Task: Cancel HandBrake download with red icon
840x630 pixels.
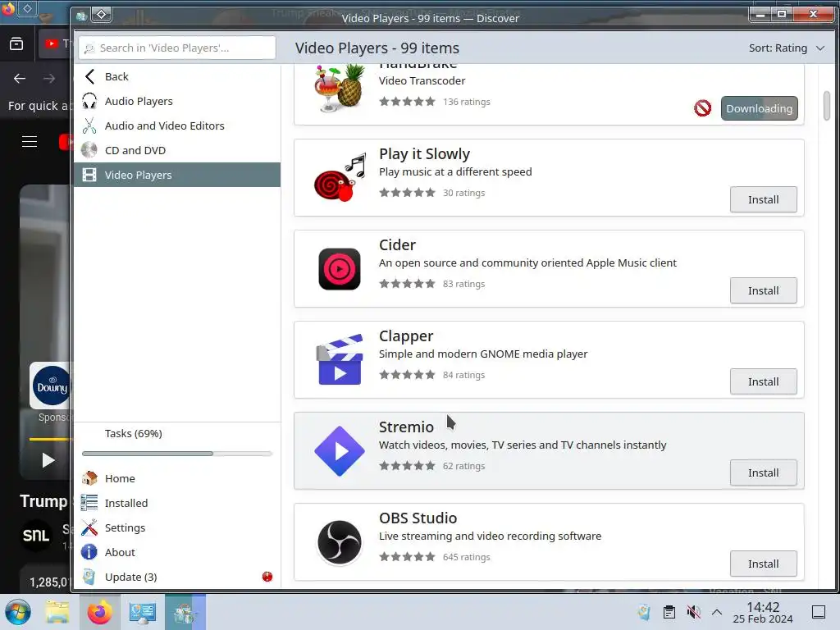Action: (702, 109)
